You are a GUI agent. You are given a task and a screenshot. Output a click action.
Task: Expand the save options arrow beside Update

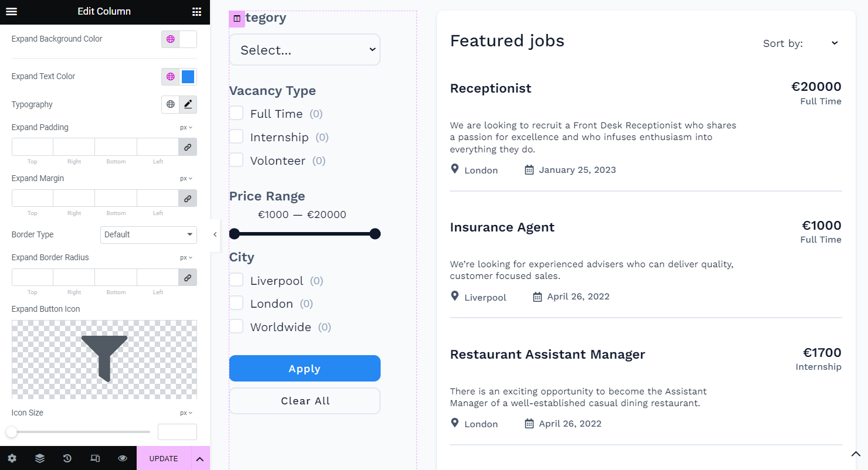pyautogui.click(x=199, y=458)
